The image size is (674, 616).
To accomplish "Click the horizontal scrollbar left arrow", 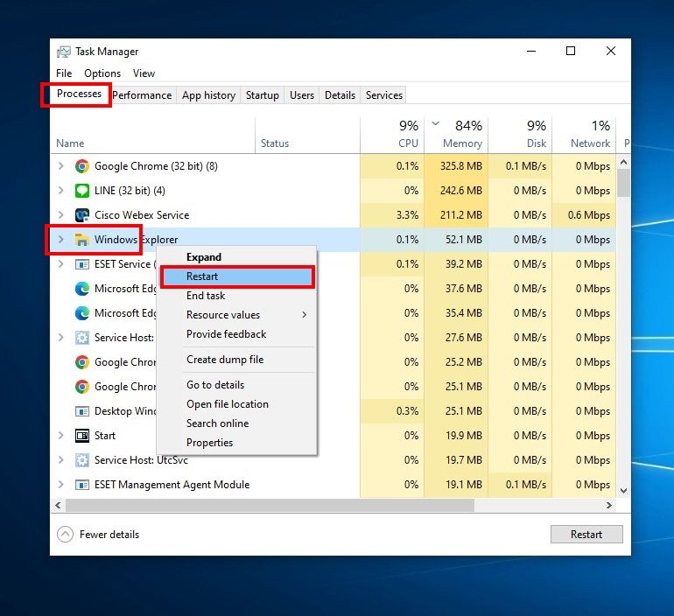I will [58, 505].
